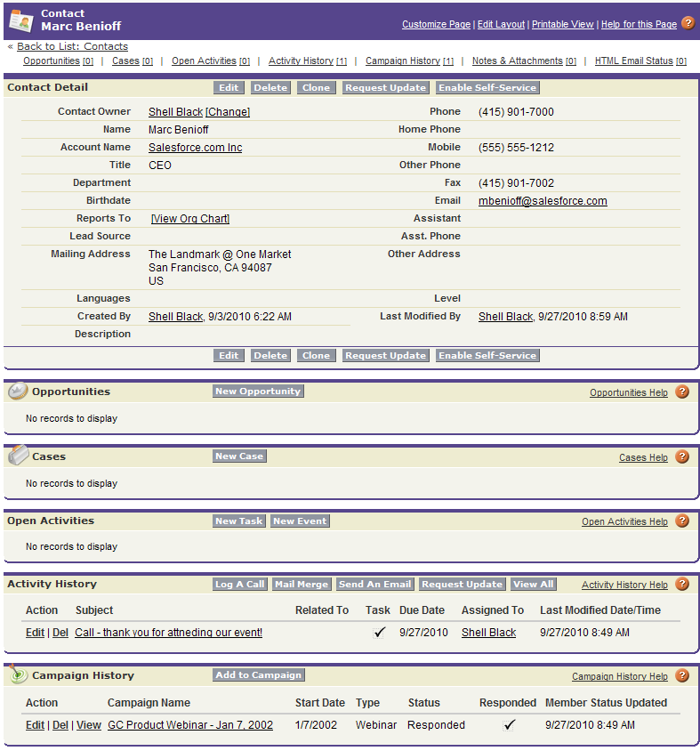The width and height of the screenshot is (700, 751).
Task: Jump to the Cases [0] related list link
Action: [133, 61]
